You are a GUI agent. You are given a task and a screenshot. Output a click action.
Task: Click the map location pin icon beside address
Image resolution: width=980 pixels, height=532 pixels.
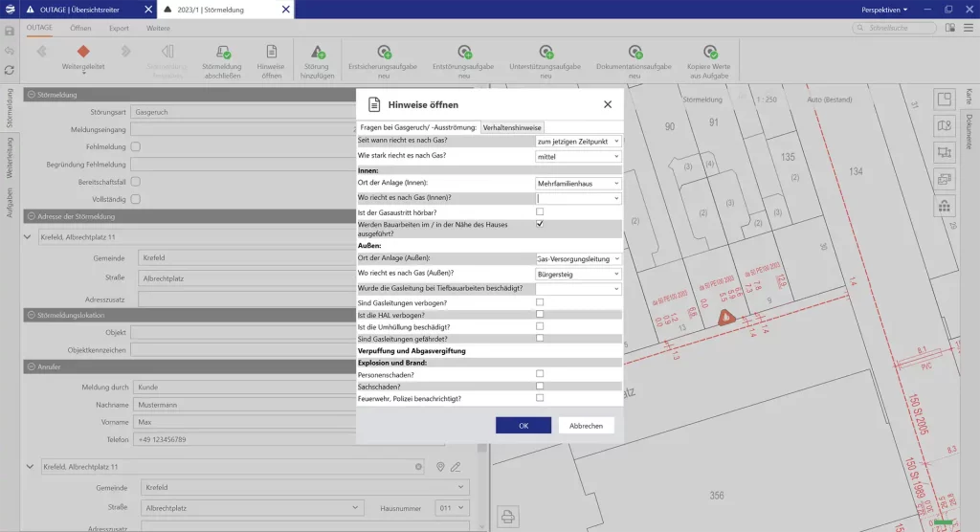[x=441, y=467]
